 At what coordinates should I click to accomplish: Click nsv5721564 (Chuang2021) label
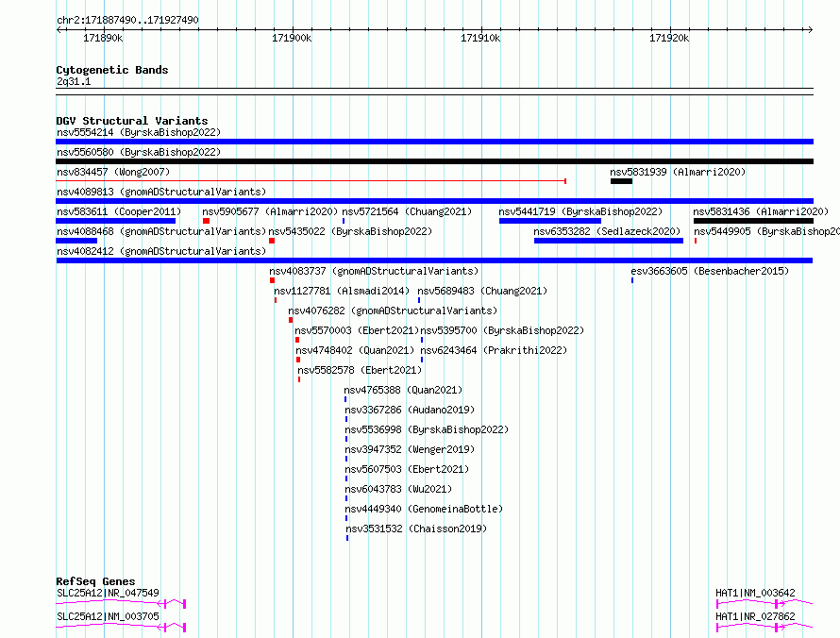407,211
